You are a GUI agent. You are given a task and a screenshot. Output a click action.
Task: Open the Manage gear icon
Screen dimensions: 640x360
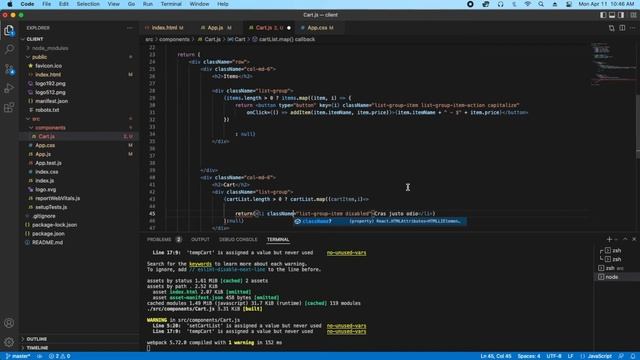[x=9, y=342]
